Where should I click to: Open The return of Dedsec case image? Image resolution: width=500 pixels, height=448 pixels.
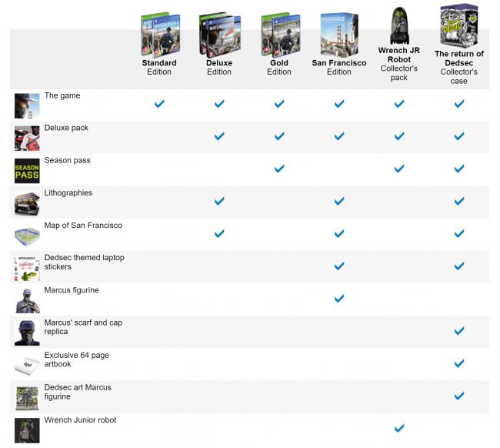click(x=458, y=25)
